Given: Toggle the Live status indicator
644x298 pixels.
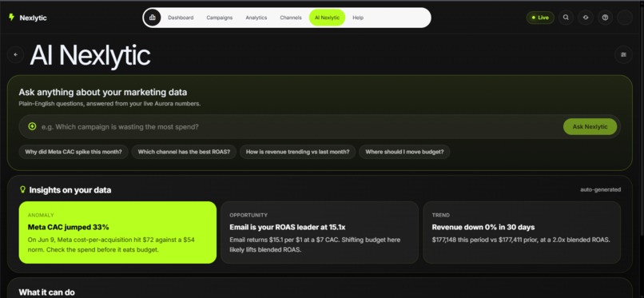Looking at the screenshot, I should [540, 18].
